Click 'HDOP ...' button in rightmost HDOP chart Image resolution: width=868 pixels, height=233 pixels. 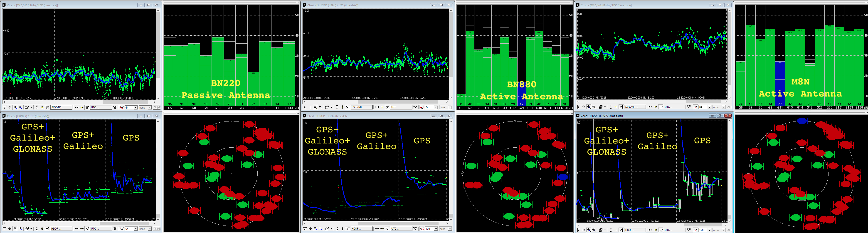coord(636,230)
